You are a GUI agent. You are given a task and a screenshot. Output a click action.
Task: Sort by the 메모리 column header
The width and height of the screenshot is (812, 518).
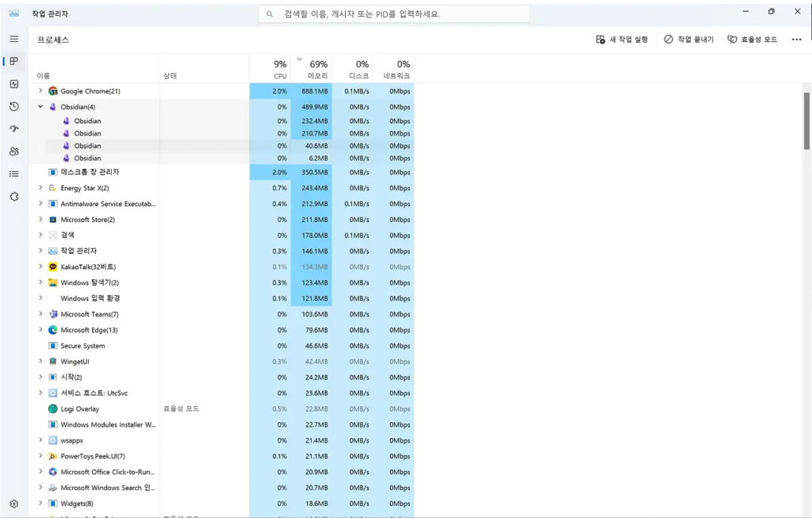(311, 69)
